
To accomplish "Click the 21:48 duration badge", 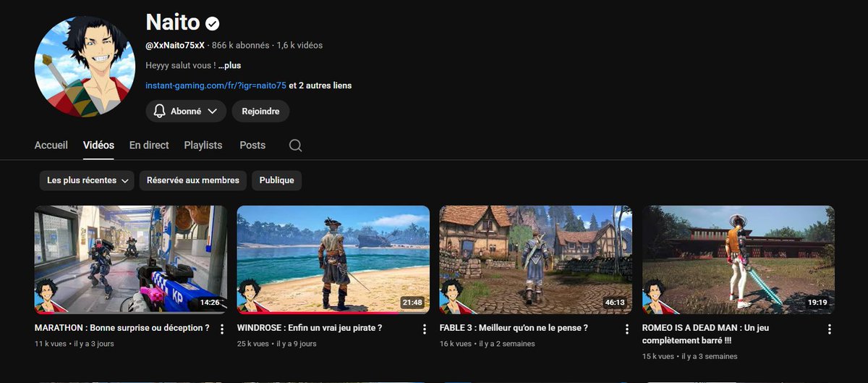I will [412, 303].
